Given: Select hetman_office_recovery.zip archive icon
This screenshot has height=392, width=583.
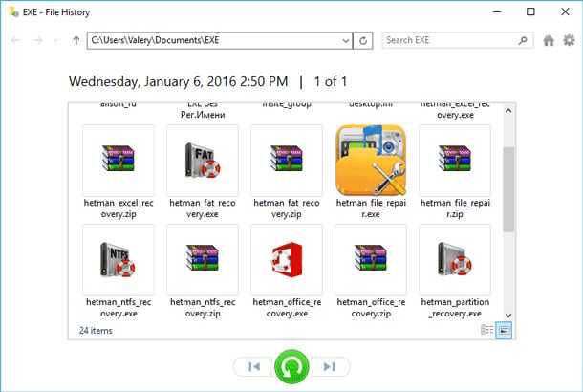Looking at the screenshot, I should tap(371, 259).
